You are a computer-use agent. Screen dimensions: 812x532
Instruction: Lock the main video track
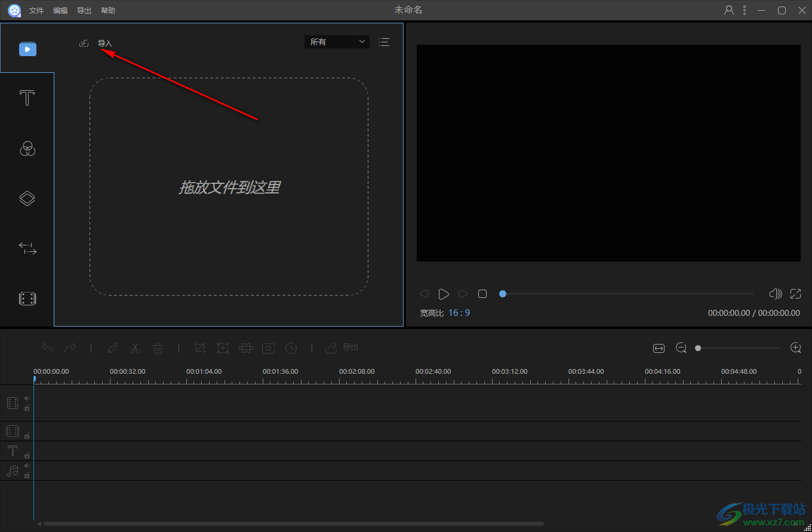(x=27, y=408)
